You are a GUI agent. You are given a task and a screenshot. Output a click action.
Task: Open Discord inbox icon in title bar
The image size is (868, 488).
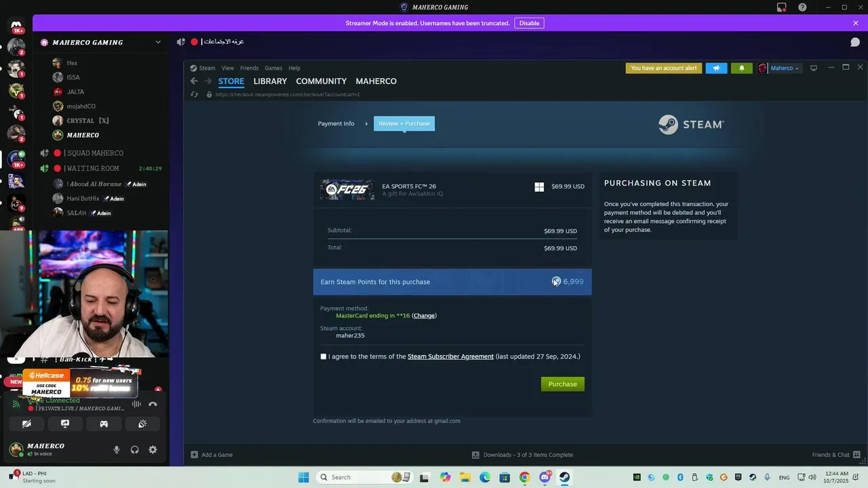(x=781, y=7)
